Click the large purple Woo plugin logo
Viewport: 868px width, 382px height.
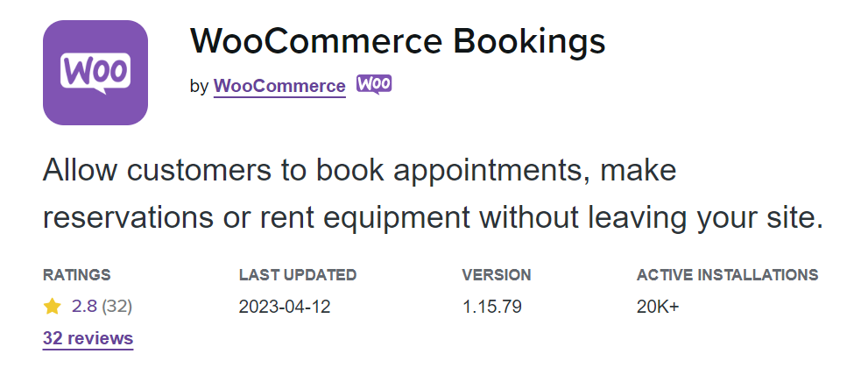pos(95,73)
